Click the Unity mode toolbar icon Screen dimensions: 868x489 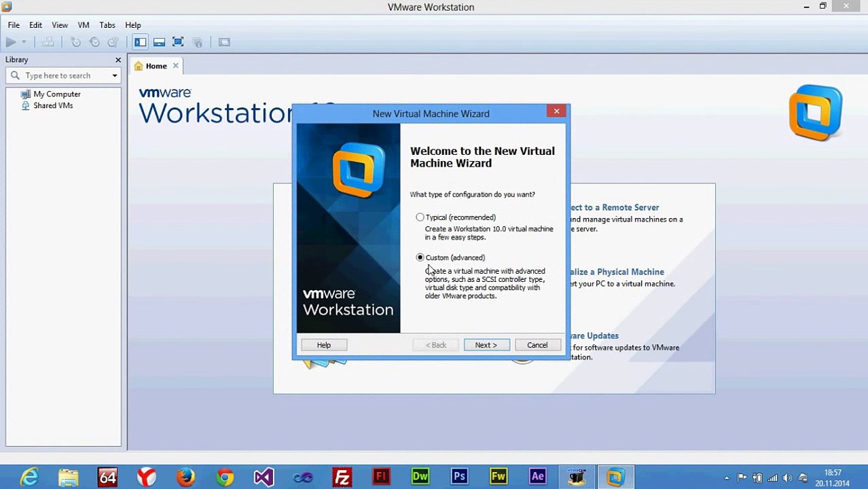pyautogui.click(x=198, y=42)
